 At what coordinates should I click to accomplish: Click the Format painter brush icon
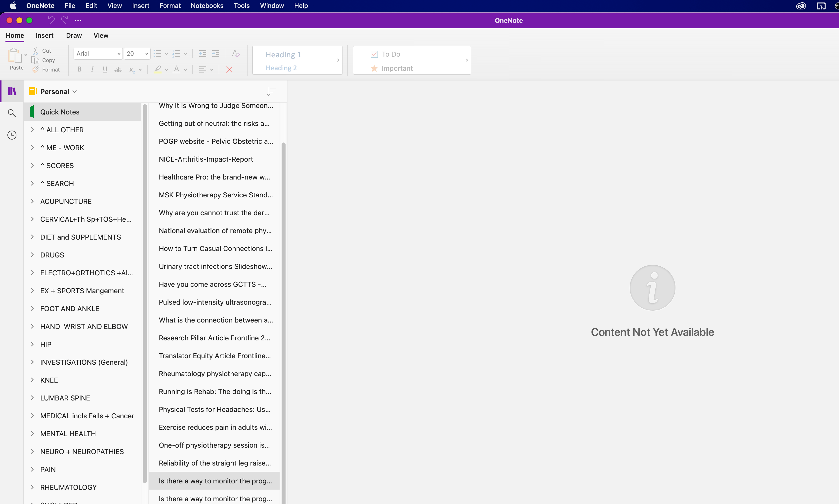[35, 70]
